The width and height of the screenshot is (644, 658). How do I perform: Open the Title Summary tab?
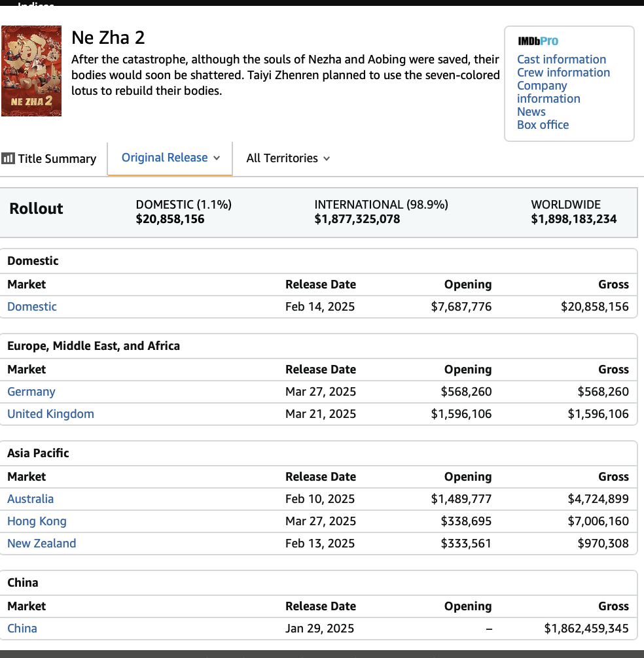pos(57,159)
